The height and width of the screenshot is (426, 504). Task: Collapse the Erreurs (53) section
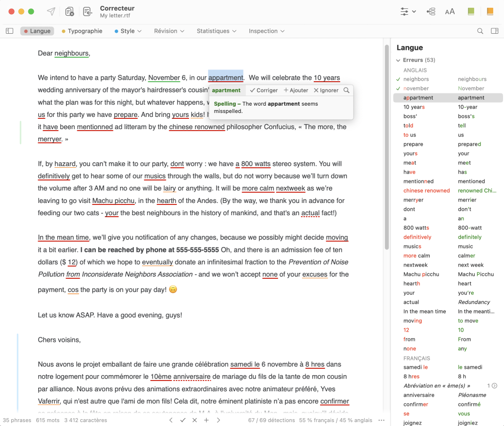pyautogui.click(x=398, y=60)
